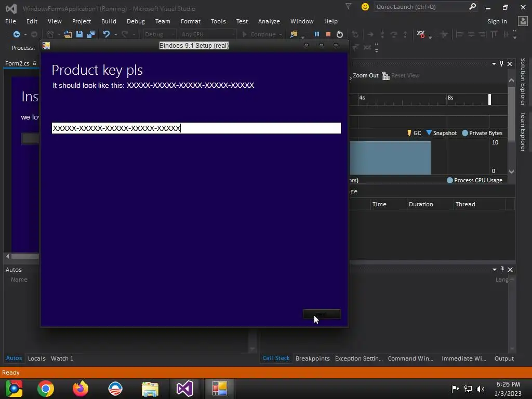The width and height of the screenshot is (532, 399).
Task: Open the Analyze menu
Action: point(269,21)
